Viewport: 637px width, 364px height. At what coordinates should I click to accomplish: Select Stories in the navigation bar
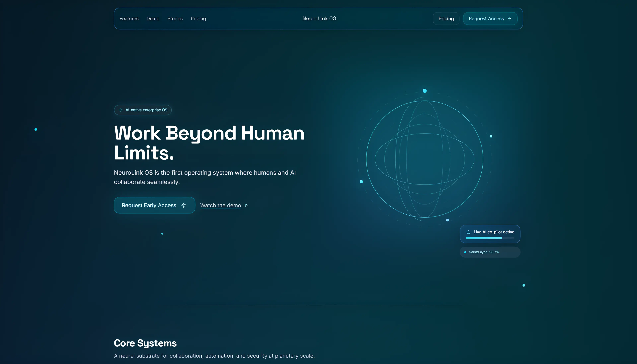click(175, 19)
